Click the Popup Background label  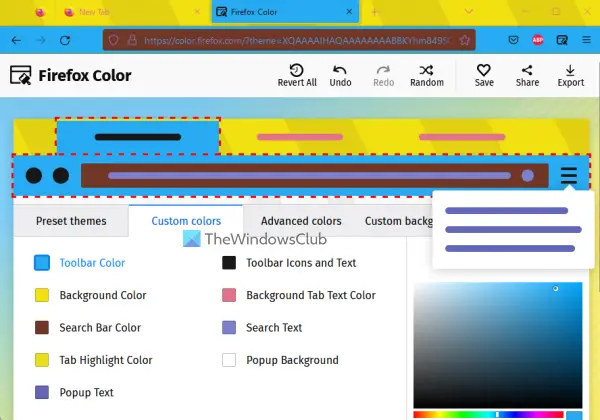click(292, 360)
